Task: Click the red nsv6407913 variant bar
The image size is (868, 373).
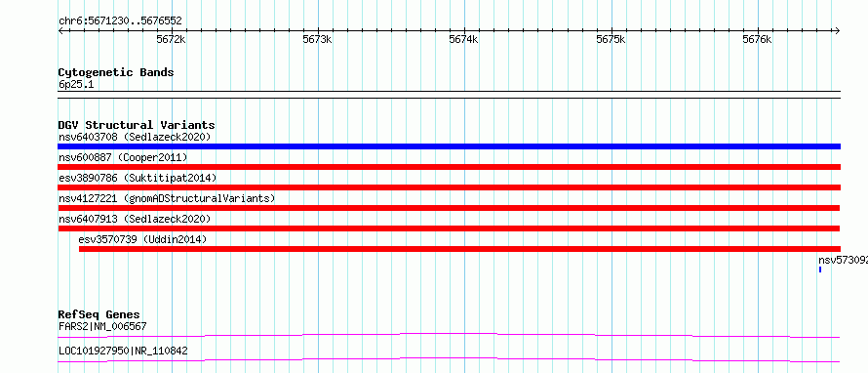Action: click(x=449, y=228)
